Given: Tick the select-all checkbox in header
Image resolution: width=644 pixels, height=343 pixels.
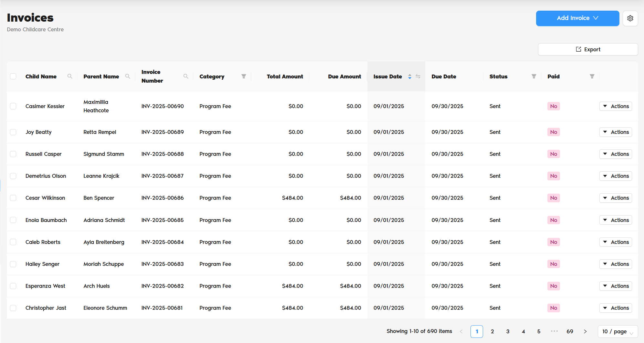Looking at the screenshot, I should coord(13,76).
